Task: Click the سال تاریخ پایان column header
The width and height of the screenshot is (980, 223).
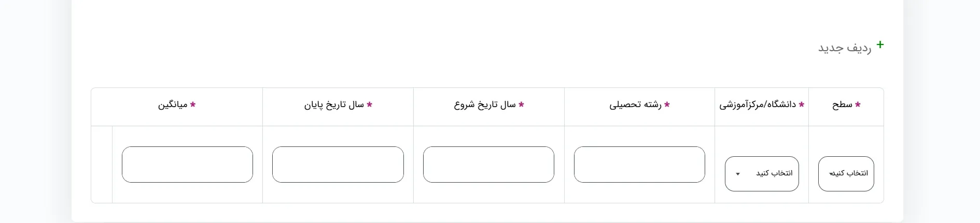Action: click(334, 105)
